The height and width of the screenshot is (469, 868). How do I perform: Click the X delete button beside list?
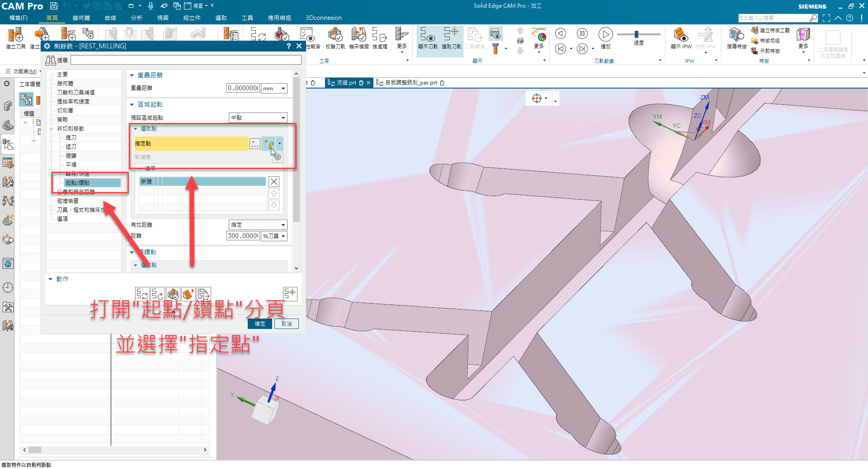pos(274,182)
